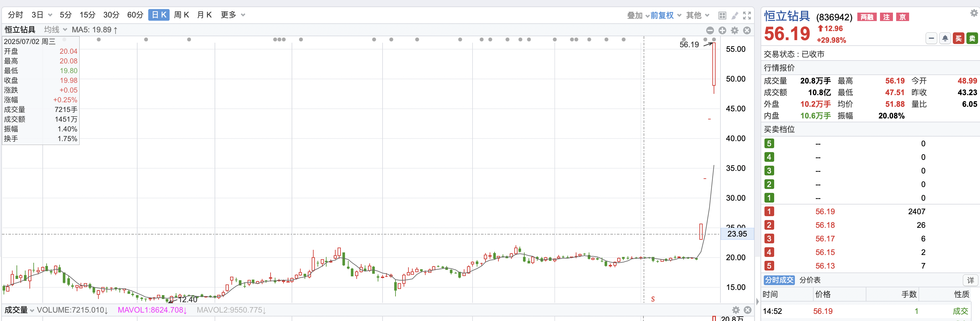This screenshot has height=321, width=980.
Task: Remove the volume indicator panel
Action: pos(748,310)
